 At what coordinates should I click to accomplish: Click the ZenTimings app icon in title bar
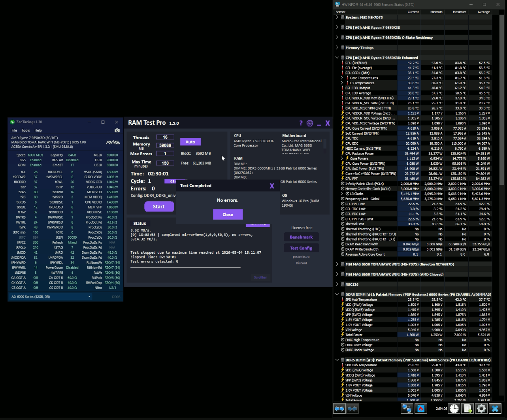13,122
